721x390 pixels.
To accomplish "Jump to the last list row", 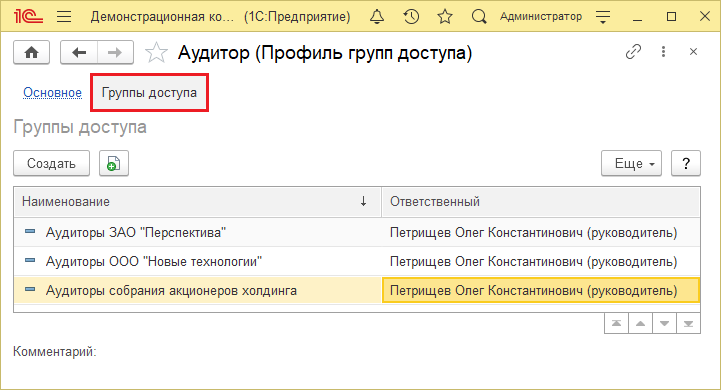I will coord(688,323).
